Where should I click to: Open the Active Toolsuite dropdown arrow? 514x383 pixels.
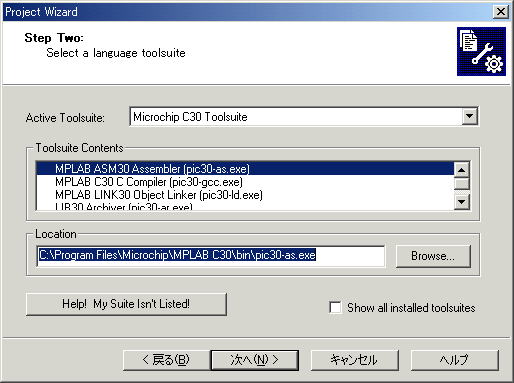470,116
